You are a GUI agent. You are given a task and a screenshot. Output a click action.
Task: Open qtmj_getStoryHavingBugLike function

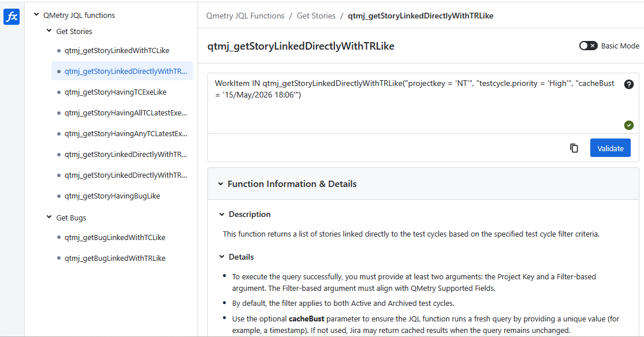[x=112, y=196]
